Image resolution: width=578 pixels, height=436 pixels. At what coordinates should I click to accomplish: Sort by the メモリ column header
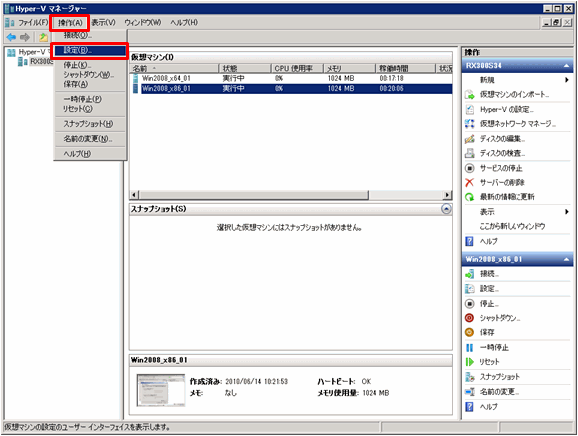point(349,69)
